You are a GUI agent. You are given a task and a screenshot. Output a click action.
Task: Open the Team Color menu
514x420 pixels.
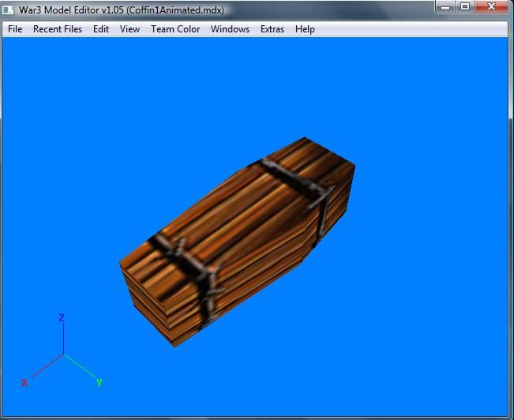[x=175, y=29]
